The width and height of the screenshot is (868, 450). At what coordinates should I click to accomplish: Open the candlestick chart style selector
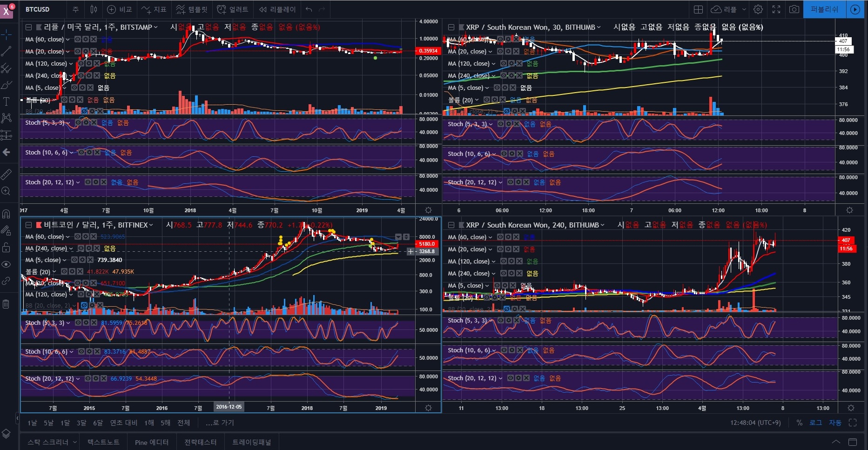(x=94, y=9)
